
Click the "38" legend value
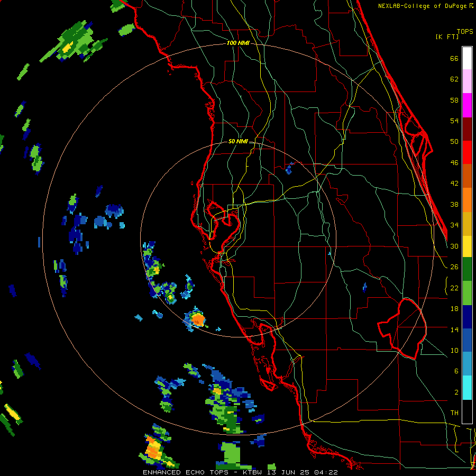tap(454, 204)
